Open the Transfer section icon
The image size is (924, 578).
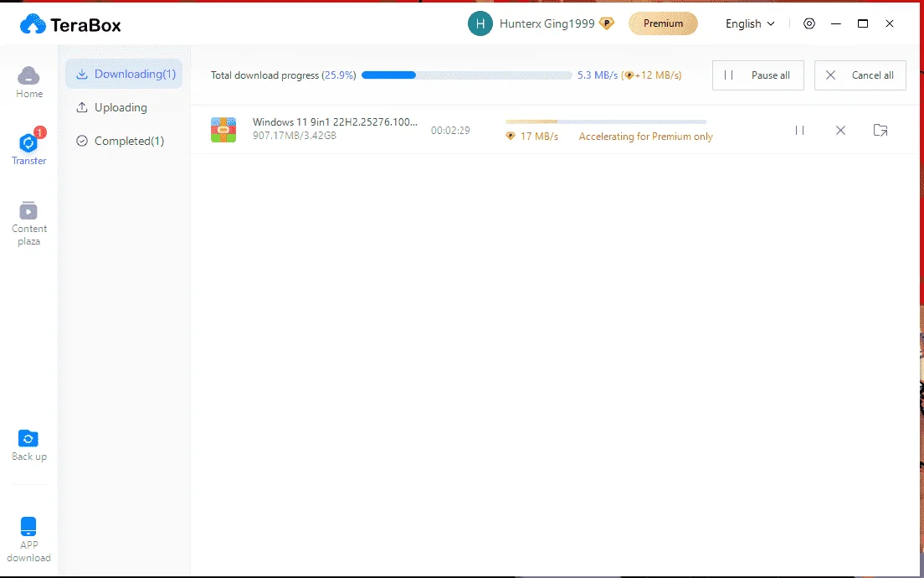[x=28, y=142]
